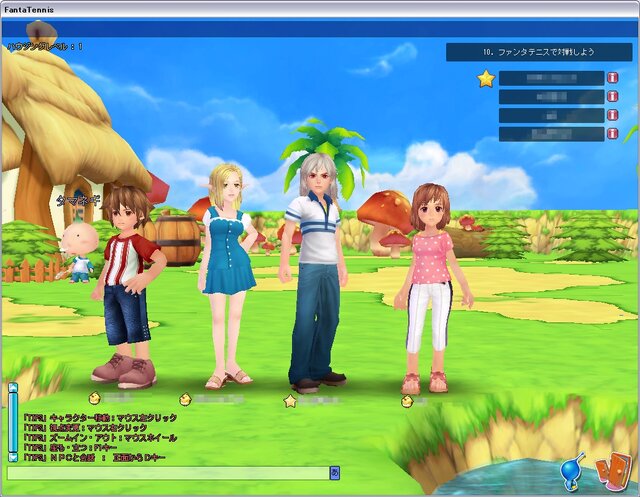The height and width of the screenshot is (497, 640).
Task: Open the quest banner ファンタテニスで対戦しよう
Action: (x=539, y=52)
